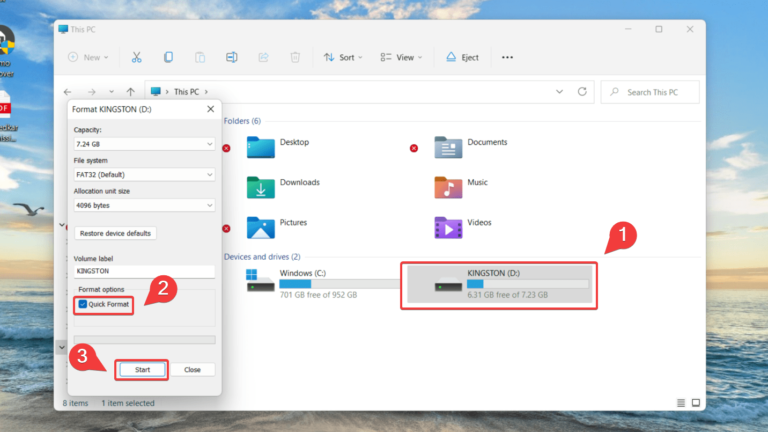768x432 pixels.
Task: Open the Documents folder icon
Action: (x=448, y=147)
